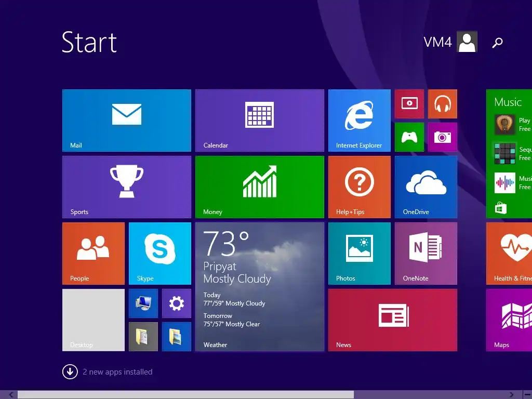
Task: Open the News tile
Action: point(393,320)
